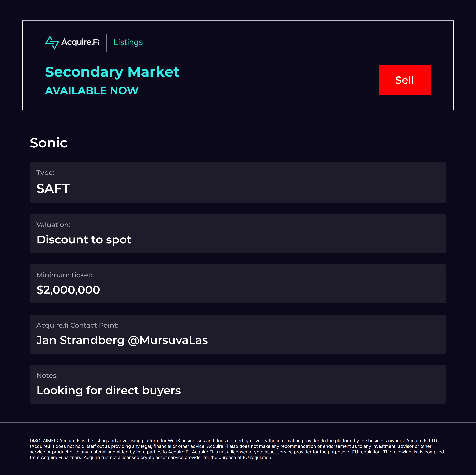
Task: Click the Secondary Market heading
Action: pyautogui.click(x=112, y=72)
